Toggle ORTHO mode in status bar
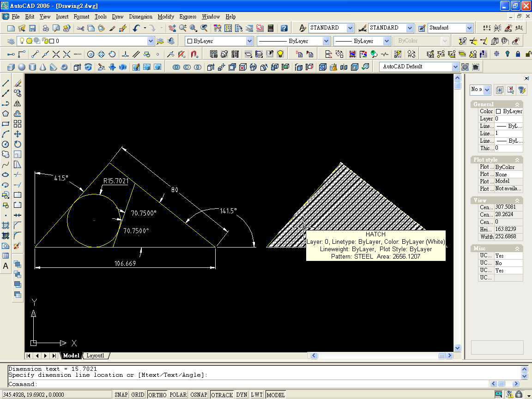This screenshot has width=532, height=399. tap(157, 394)
